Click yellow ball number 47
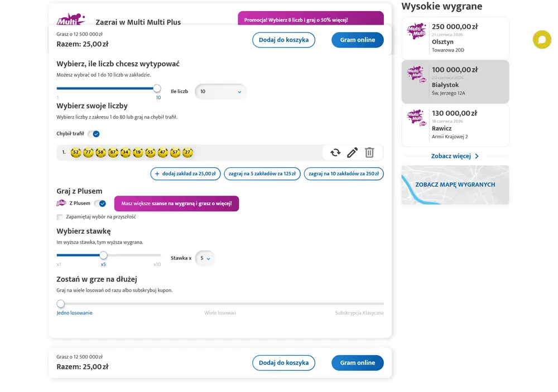The width and height of the screenshot is (558, 392). [x=162, y=153]
